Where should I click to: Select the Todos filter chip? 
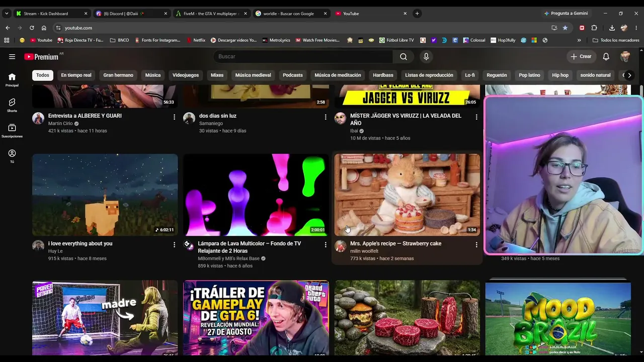click(x=43, y=75)
